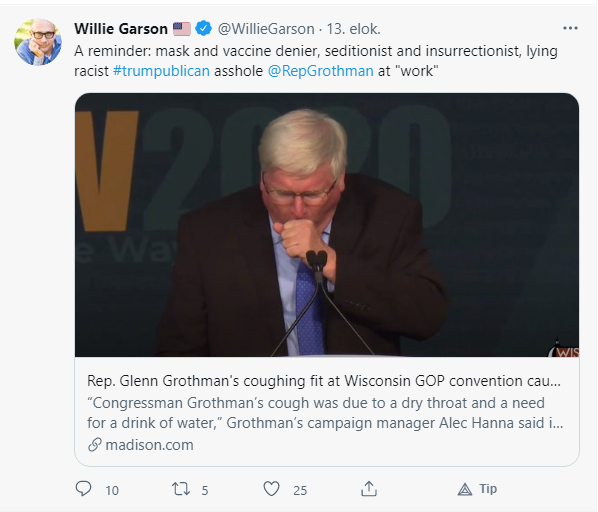
Task: Open the Grothman coughing article image
Action: pos(327,225)
